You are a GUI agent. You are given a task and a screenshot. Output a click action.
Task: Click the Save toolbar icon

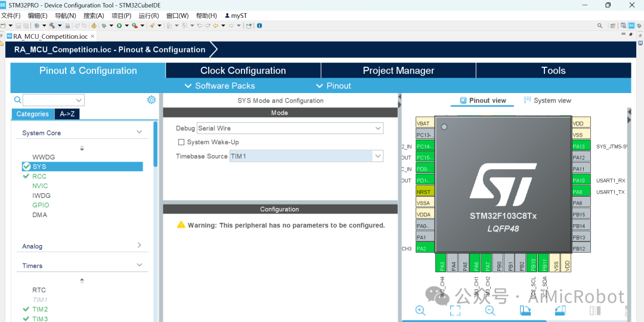point(18,26)
